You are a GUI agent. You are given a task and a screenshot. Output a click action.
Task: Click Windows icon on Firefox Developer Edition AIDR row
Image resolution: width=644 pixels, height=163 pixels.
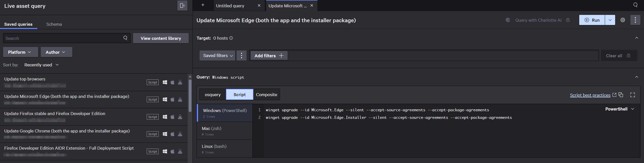point(165,151)
